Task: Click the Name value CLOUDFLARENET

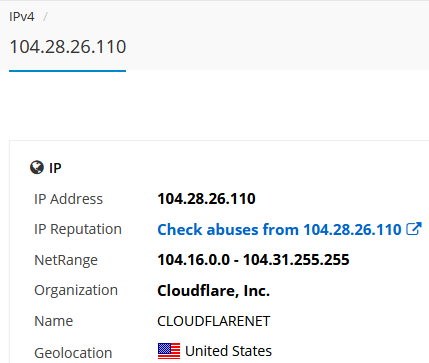Action: pos(214,321)
